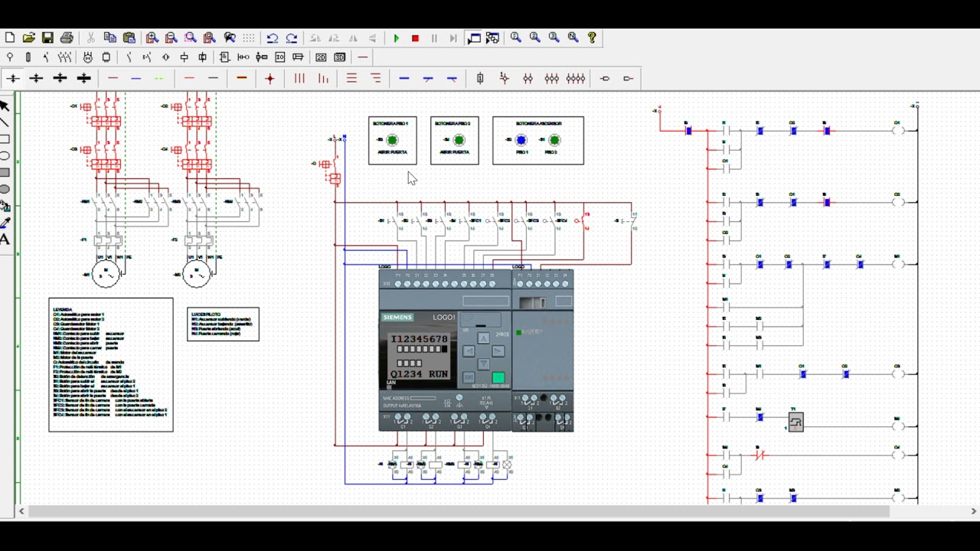This screenshot has height=551, width=980.
Task: Select the filled gray rectangle tool
Action: [5, 173]
